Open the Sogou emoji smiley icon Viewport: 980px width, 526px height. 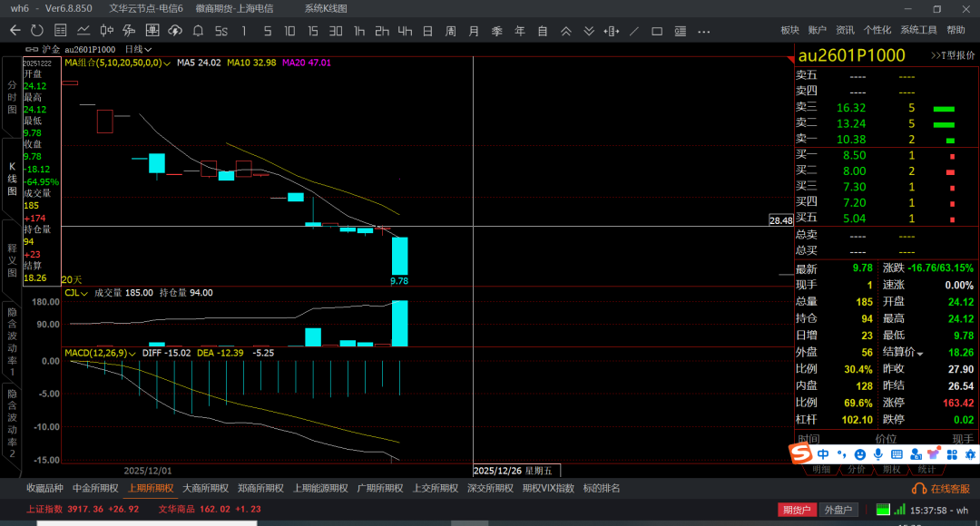point(860,454)
